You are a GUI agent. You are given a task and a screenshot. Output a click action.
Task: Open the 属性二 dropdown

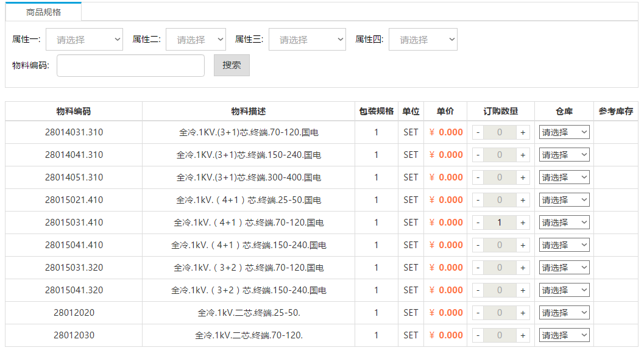point(196,39)
